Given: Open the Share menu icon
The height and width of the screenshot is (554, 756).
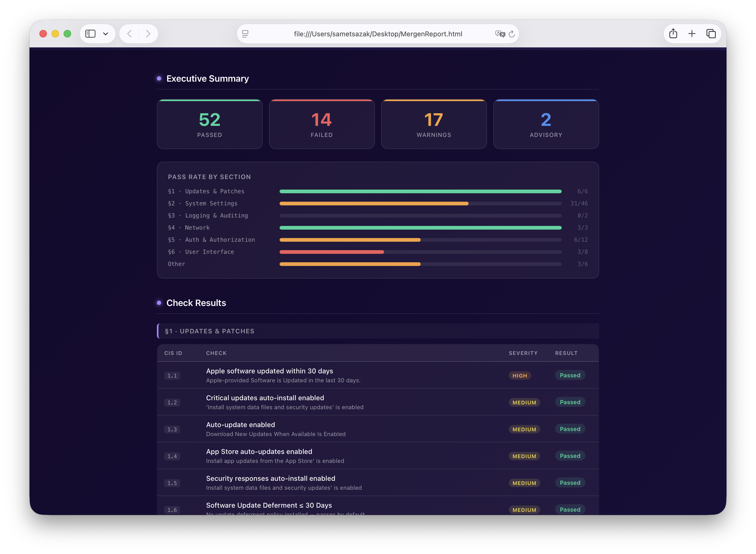Looking at the screenshot, I should 673,33.
